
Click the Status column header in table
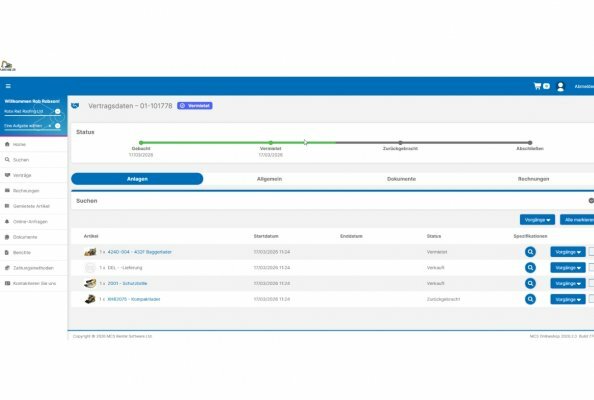coord(434,236)
